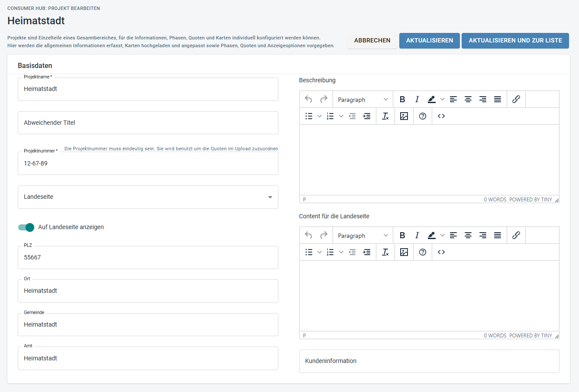The height and width of the screenshot is (392, 579).
Task: Focus the Amt input field
Action: pyautogui.click(x=148, y=358)
